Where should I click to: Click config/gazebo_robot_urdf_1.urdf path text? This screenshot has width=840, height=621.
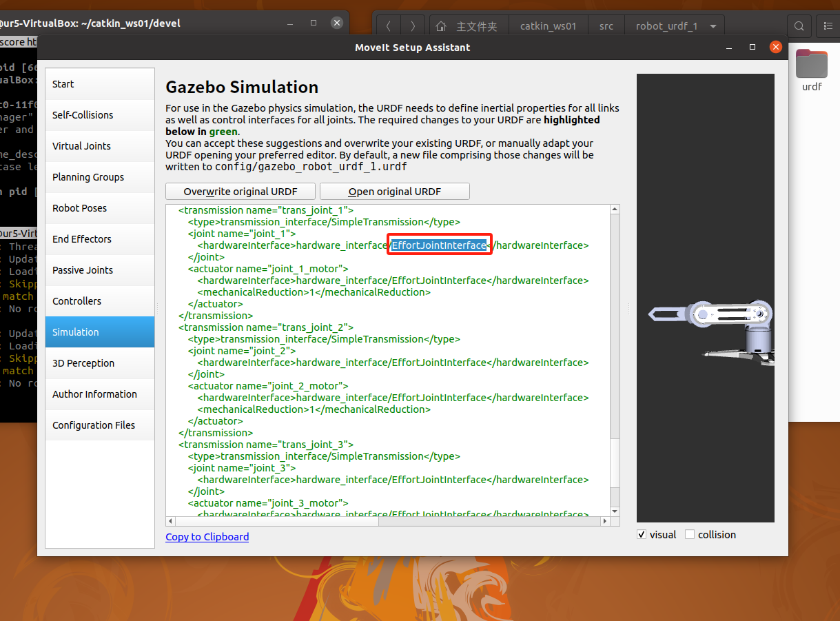click(311, 167)
